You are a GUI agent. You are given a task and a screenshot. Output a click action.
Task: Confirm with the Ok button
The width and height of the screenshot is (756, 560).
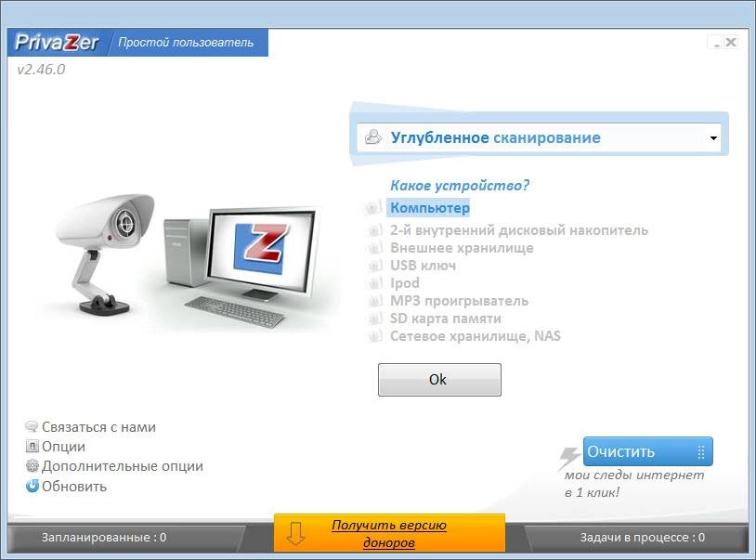pyautogui.click(x=439, y=380)
